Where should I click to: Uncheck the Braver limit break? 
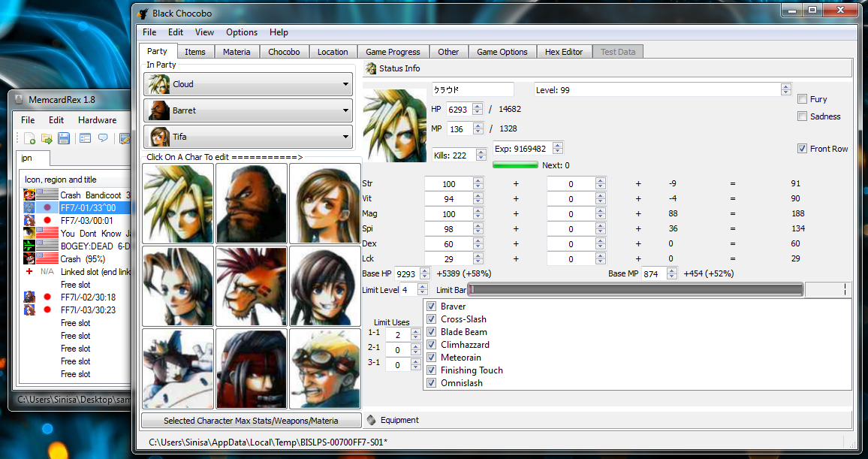[432, 307]
